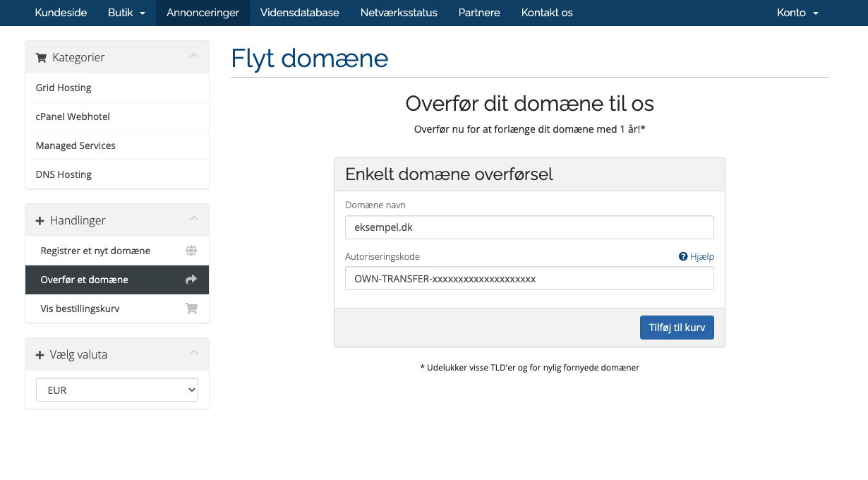Open the Grid Hosting category link
Image resolution: width=868 pixels, height=480 pixels.
click(64, 88)
